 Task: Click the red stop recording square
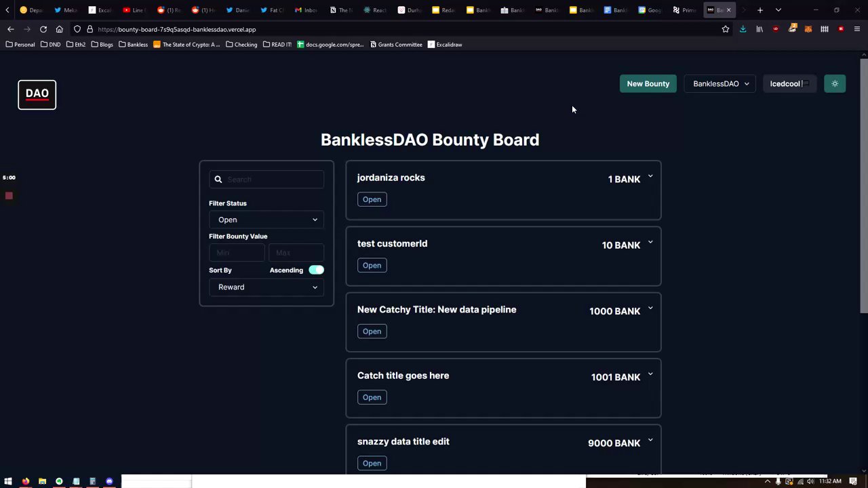tap(9, 196)
